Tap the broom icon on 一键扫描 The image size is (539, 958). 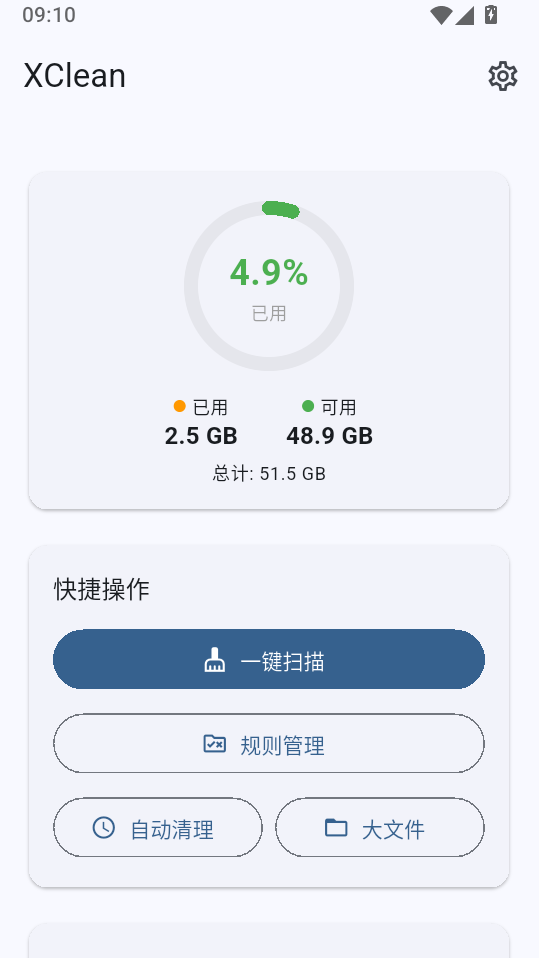click(214, 660)
